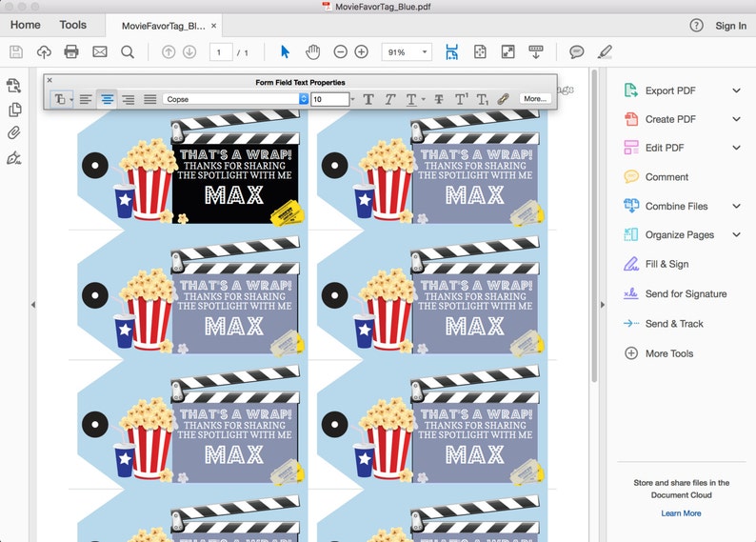Image resolution: width=756 pixels, height=542 pixels.
Task: Expand Export PDF options
Action: [736, 90]
